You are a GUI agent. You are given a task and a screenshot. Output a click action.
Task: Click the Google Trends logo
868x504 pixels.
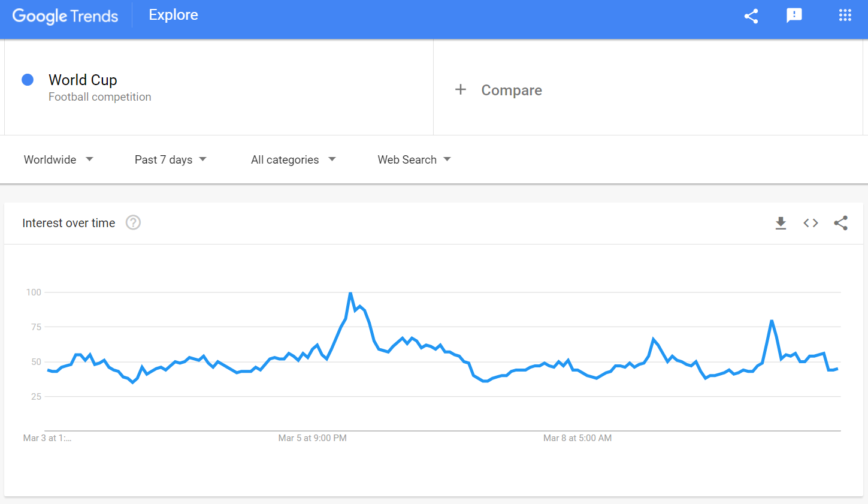[x=65, y=16]
